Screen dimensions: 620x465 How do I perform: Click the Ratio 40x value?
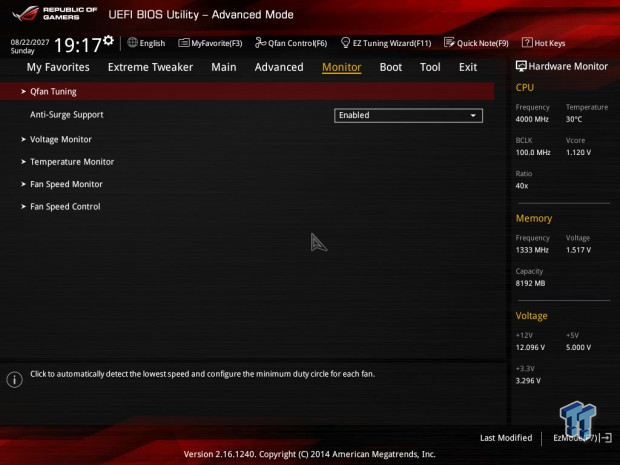[522, 185]
